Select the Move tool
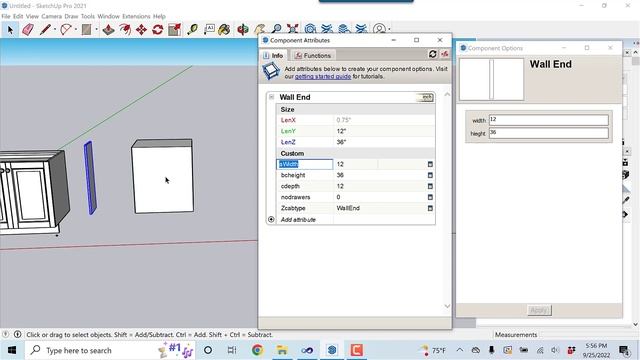Image resolution: width=640 pixels, height=360 pixels. 141,30
